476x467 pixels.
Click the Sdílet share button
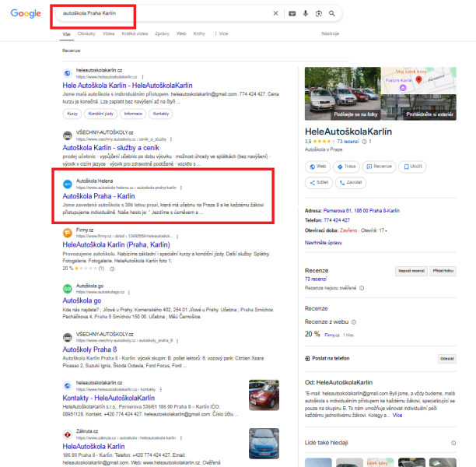coord(319,183)
